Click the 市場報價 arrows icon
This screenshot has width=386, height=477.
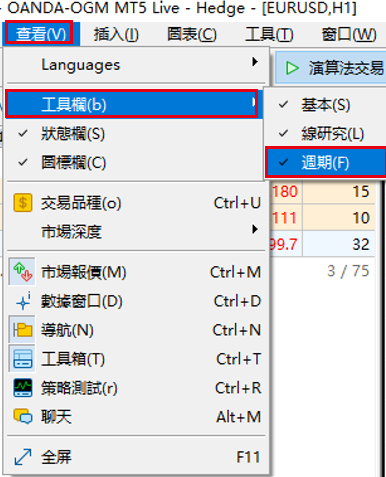pyautogui.click(x=22, y=272)
